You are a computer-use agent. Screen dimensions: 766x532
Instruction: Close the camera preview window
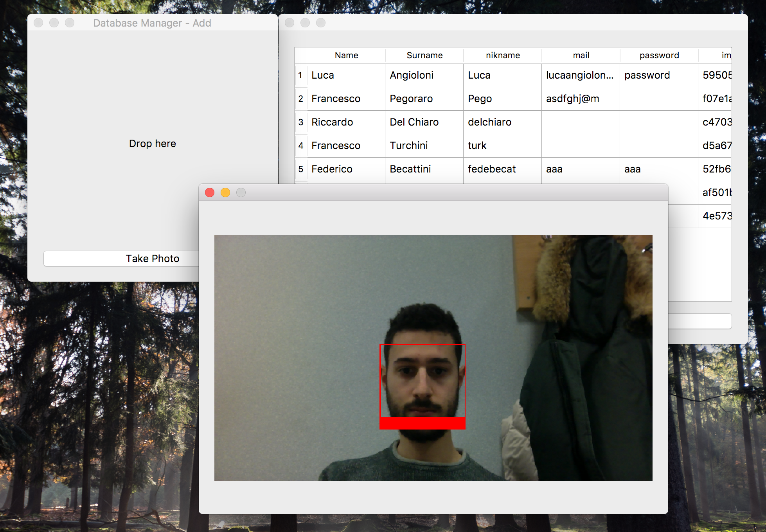(210, 192)
